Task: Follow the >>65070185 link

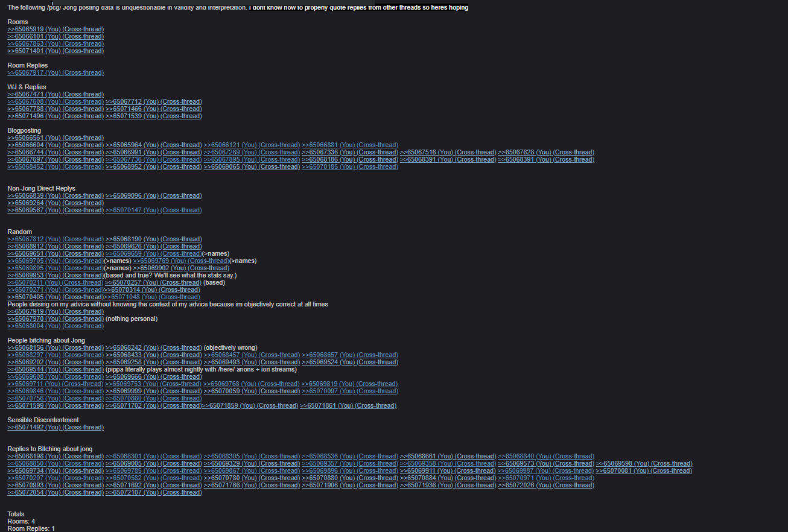Action: (x=350, y=166)
